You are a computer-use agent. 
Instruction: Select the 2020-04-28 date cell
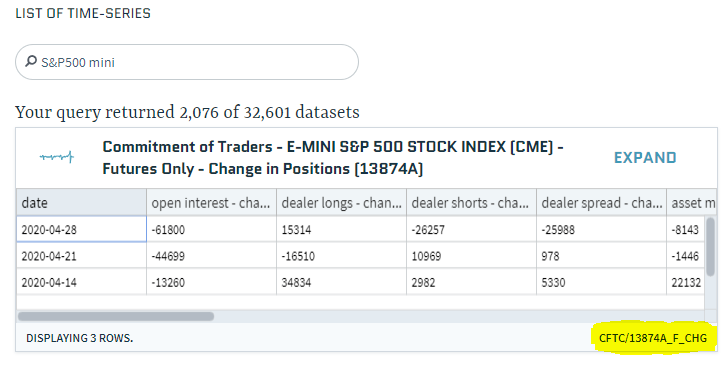[82, 229]
